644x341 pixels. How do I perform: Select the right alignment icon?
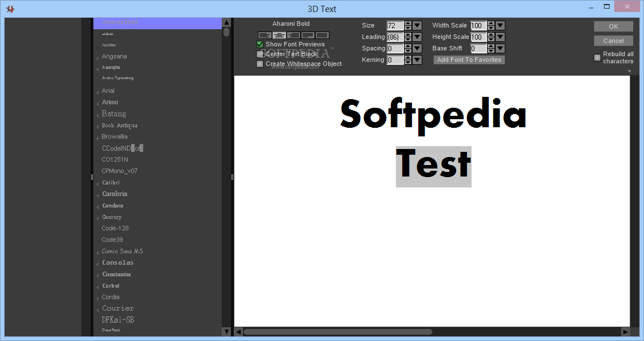coord(293,36)
